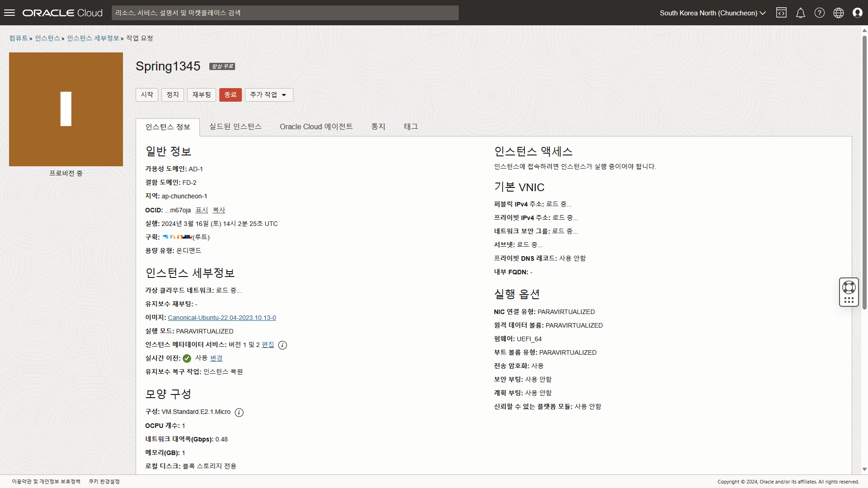
Task: Click 복사 link to copy OCID
Action: (x=219, y=210)
